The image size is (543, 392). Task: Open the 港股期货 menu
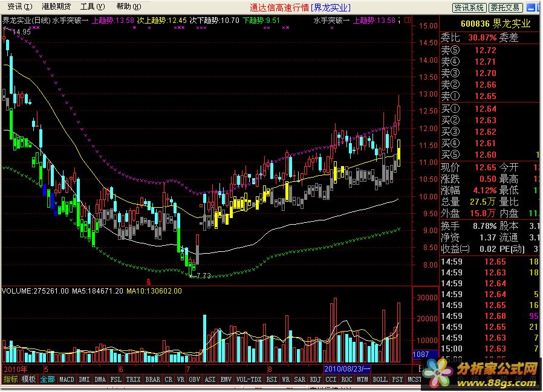point(56,7)
